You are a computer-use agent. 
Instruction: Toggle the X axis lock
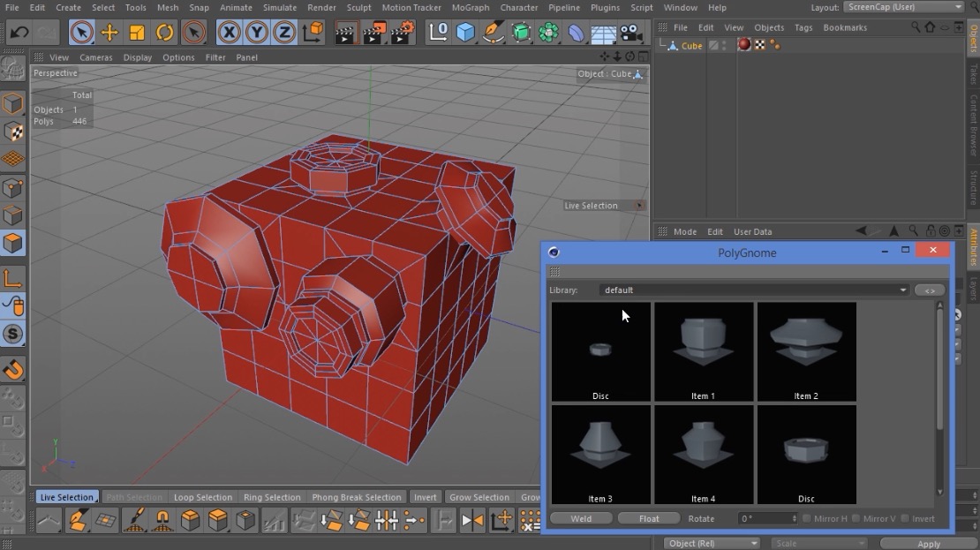tap(228, 32)
